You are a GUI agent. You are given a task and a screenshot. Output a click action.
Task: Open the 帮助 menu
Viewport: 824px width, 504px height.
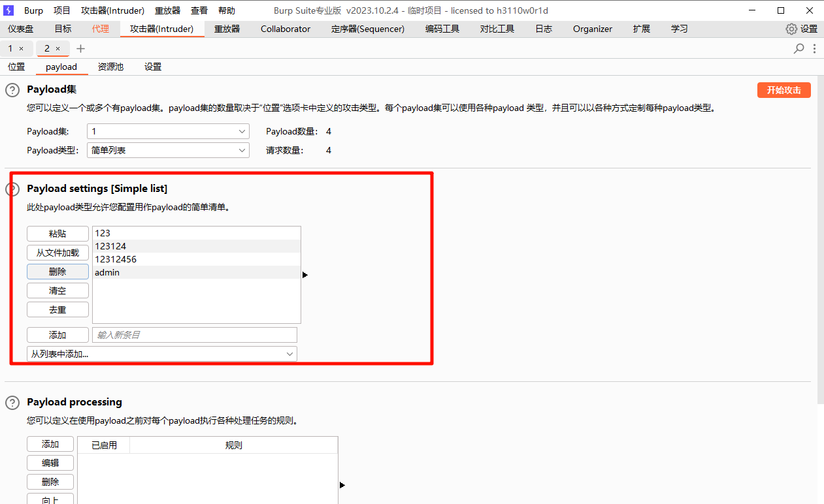tap(227, 10)
